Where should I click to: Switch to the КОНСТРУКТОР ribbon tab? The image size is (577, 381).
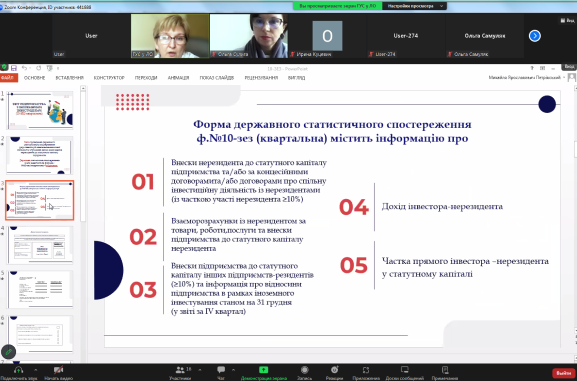109,78
